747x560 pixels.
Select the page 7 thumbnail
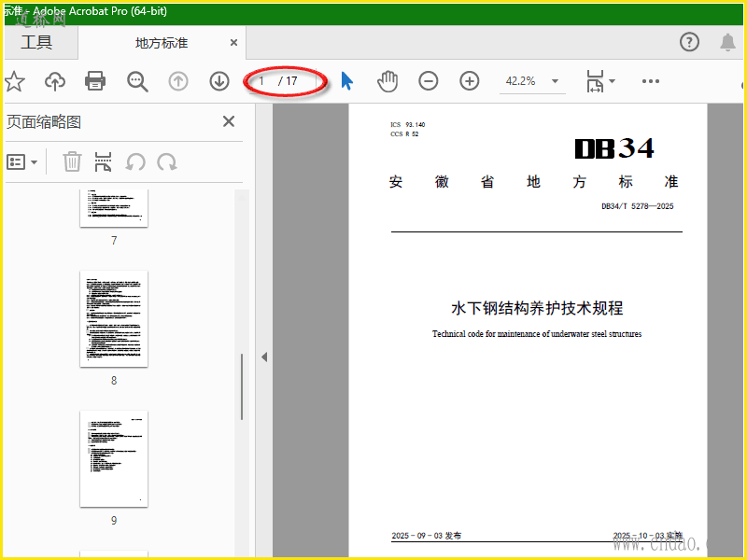[x=114, y=207]
